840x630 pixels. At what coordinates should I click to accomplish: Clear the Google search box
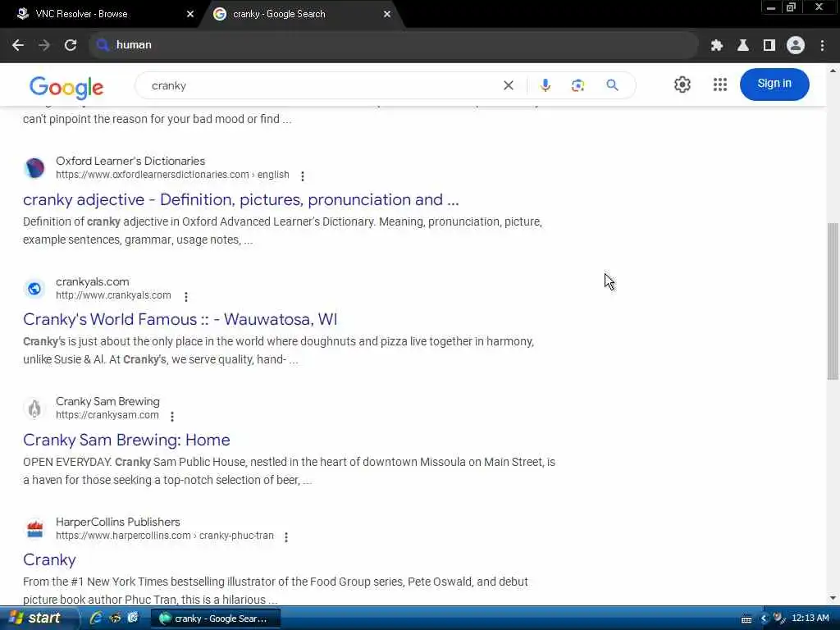click(509, 85)
